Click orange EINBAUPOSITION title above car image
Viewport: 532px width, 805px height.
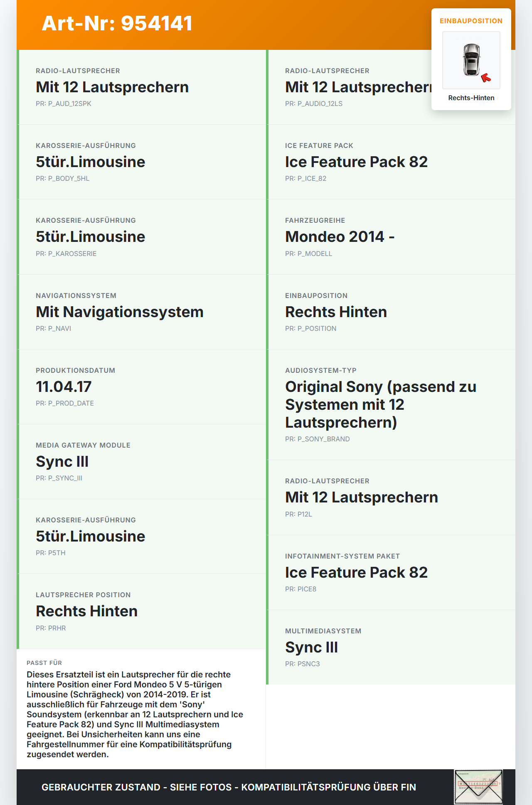point(471,21)
